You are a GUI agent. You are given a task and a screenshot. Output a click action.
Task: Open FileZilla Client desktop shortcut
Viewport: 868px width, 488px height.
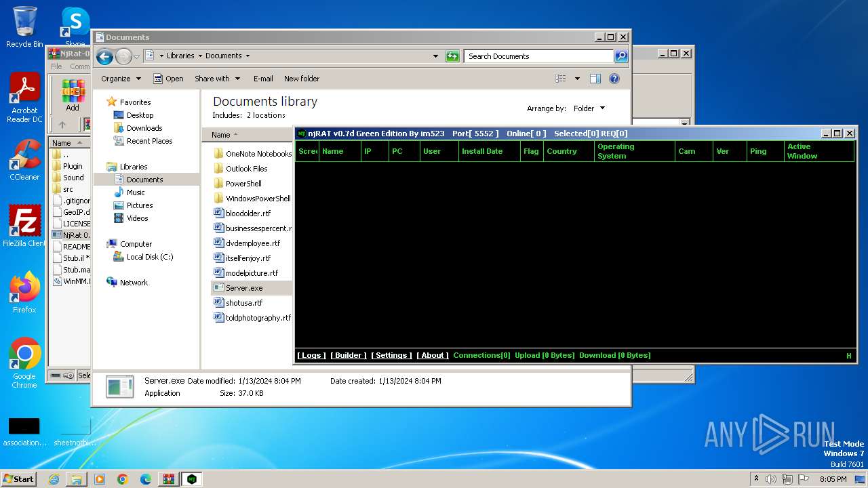(x=24, y=226)
